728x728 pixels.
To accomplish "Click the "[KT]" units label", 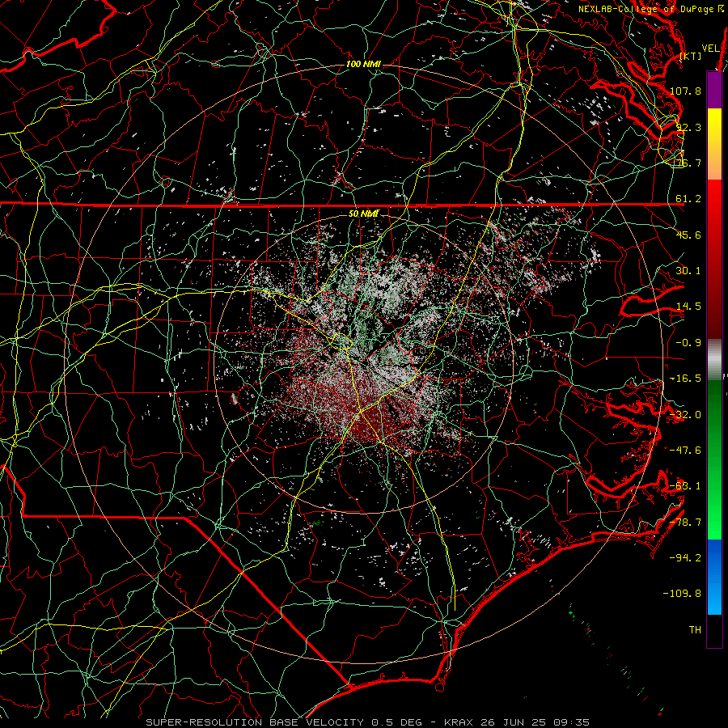I will (690, 56).
